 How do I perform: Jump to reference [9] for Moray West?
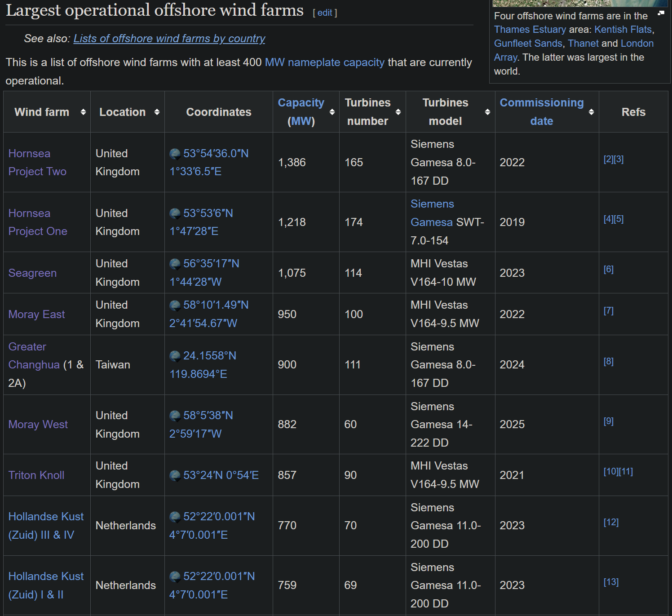coord(609,421)
